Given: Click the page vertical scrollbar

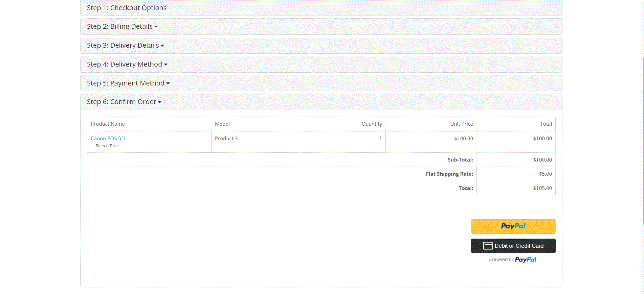Looking at the screenshot, I should tap(643, 141).
